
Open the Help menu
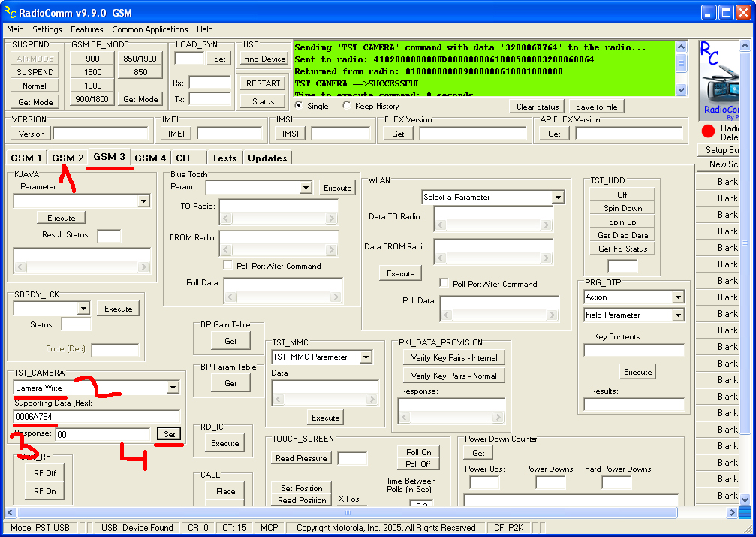click(204, 29)
